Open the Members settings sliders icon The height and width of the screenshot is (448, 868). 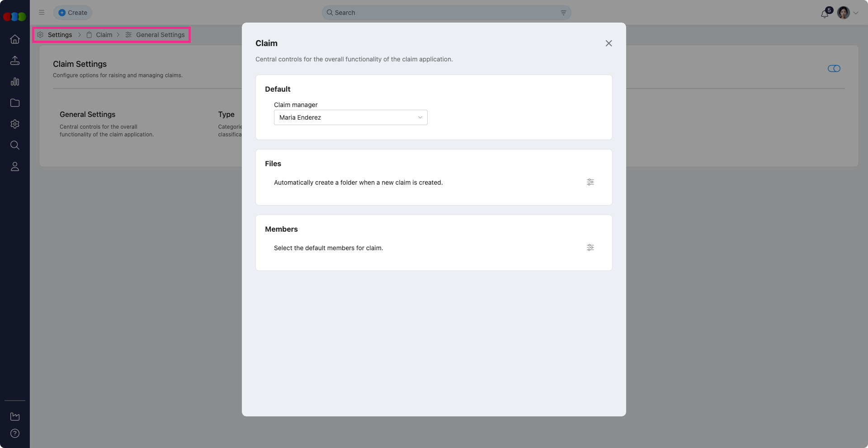click(x=590, y=247)
